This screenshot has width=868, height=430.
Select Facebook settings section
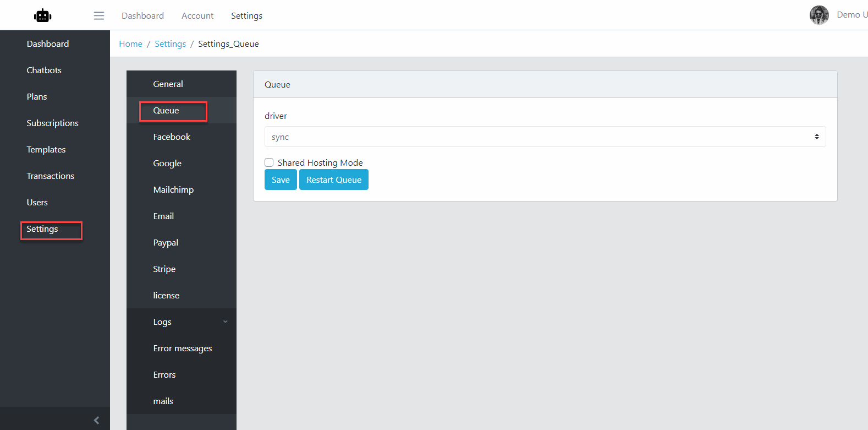point(182,137)
